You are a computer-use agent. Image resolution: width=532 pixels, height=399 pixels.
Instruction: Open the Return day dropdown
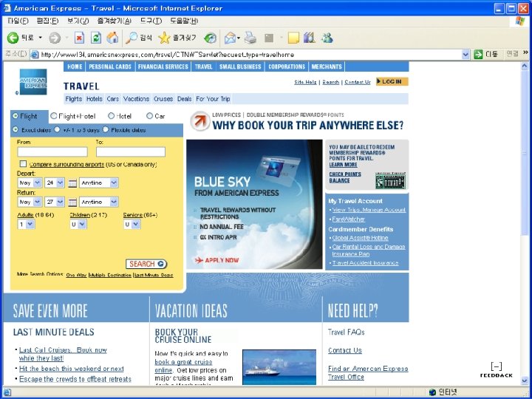click(55, 202)
